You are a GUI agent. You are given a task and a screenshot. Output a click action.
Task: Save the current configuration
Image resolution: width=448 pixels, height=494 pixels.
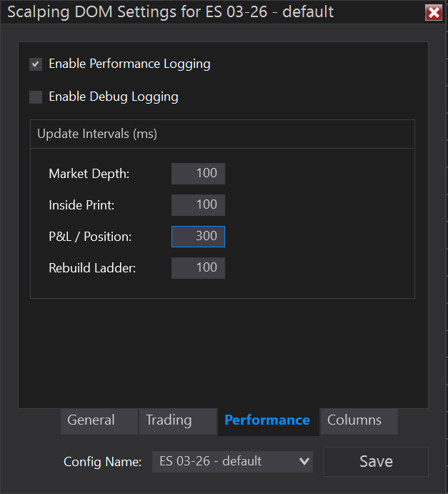[x=376, y=462]
